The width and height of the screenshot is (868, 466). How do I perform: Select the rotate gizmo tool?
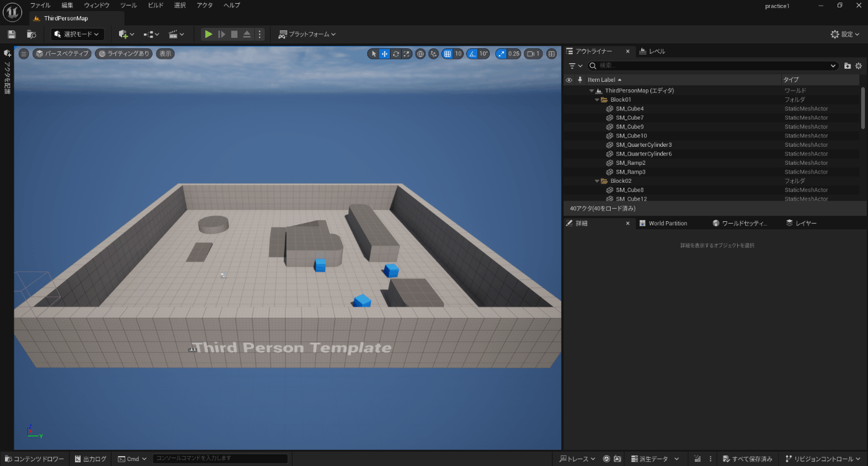click(396, 54)
